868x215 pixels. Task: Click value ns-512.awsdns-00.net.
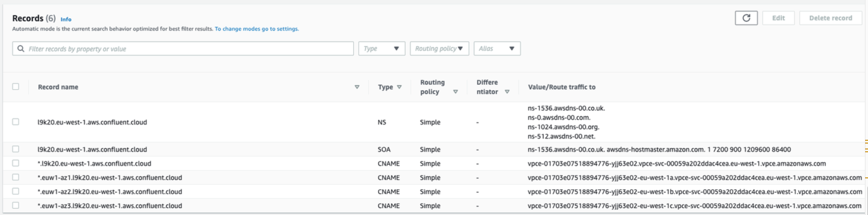(562, 137)
